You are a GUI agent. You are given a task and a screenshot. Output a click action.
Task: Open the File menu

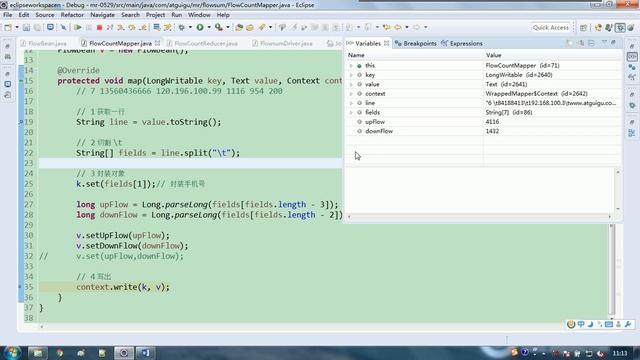[7, 15]
